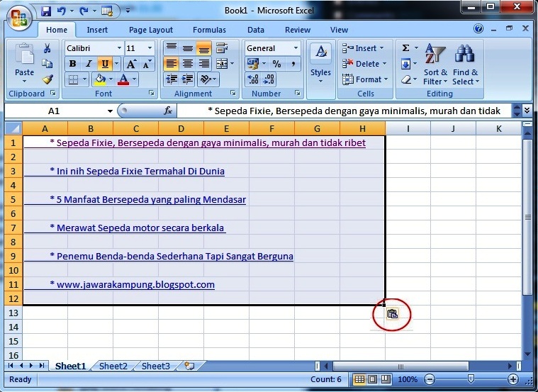This screenshot has height=392, width=538.
Task: Toggle Bold formatting
Action: pos(72,64)
